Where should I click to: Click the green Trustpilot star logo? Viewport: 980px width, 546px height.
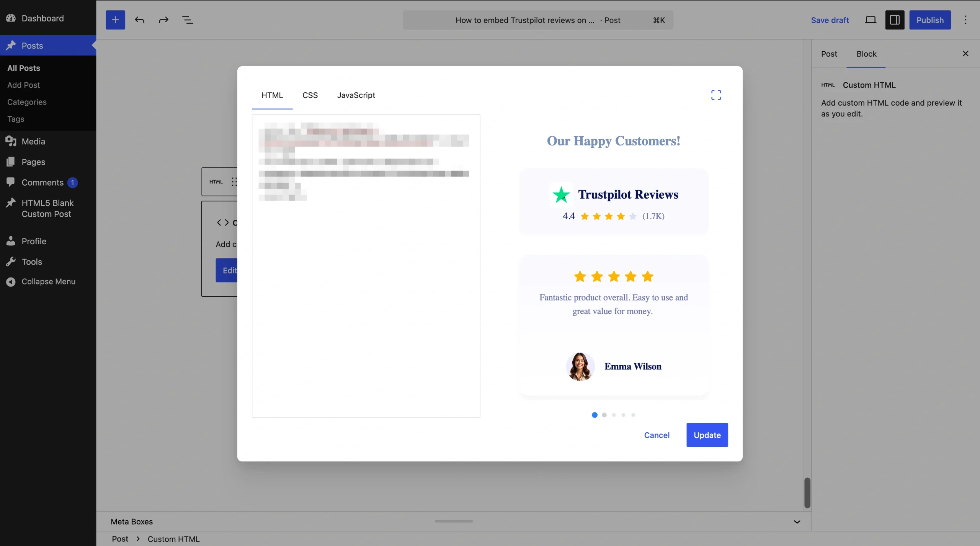tap(561, 195)
